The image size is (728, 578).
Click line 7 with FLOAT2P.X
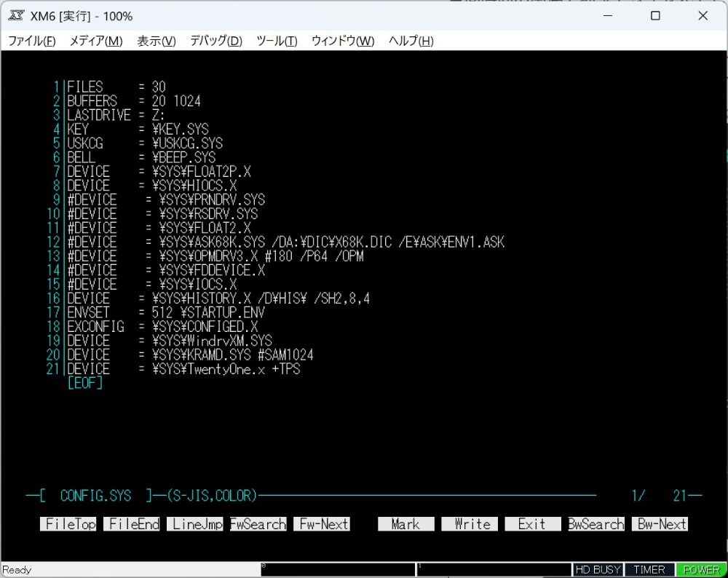tap(159, 171)
